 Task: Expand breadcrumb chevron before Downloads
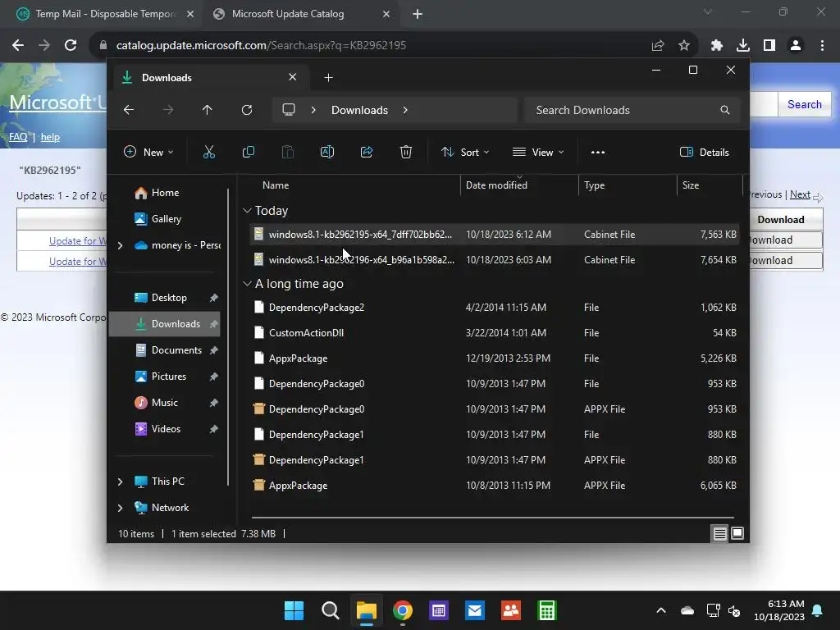[313, 110]
